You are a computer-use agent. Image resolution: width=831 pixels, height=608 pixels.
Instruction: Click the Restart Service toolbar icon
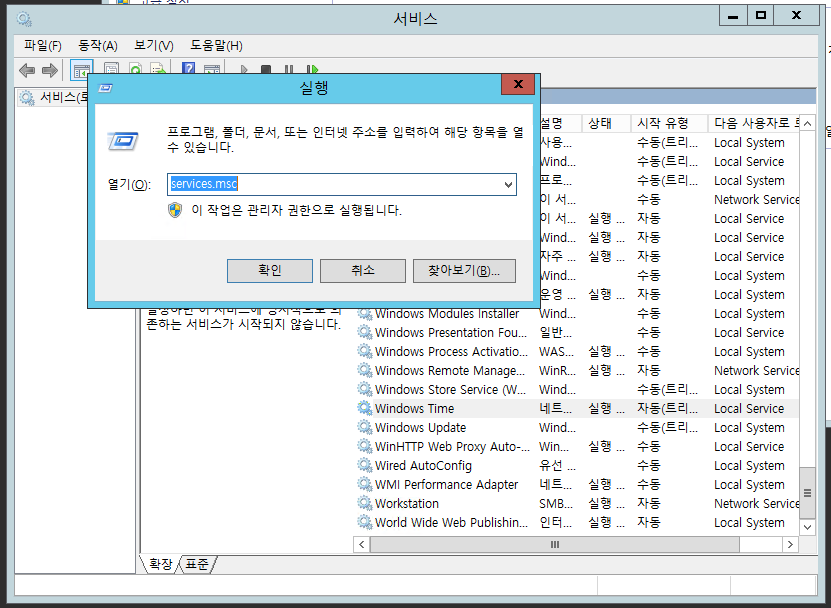pos(312,69)
